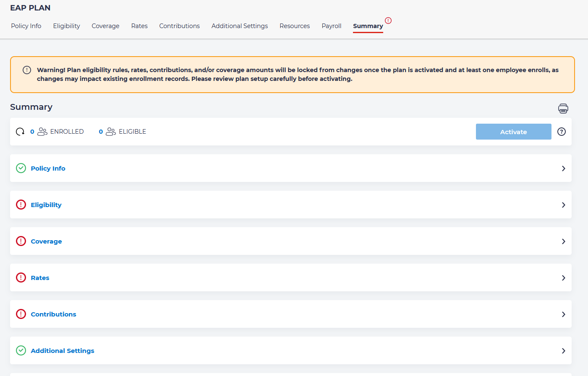Open the Contributions summary link
This screenshot has width=588, height=376.
pyautogui.click(x=53, y=314)
